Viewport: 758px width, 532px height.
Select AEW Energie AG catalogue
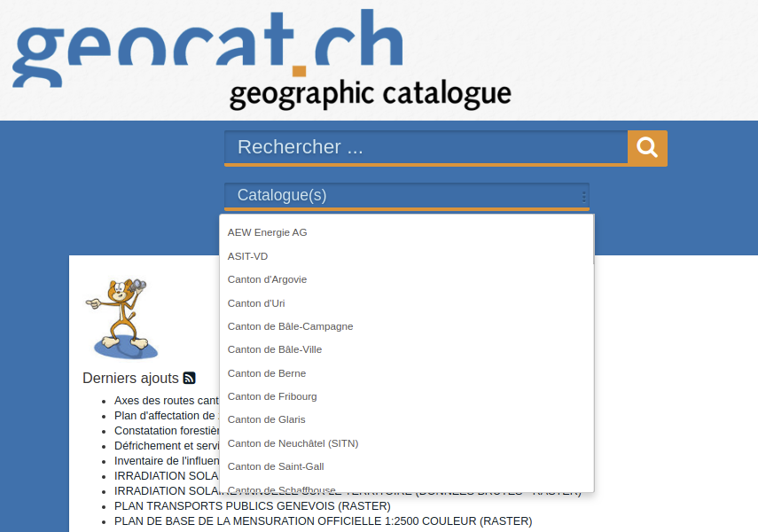(268, 232)
